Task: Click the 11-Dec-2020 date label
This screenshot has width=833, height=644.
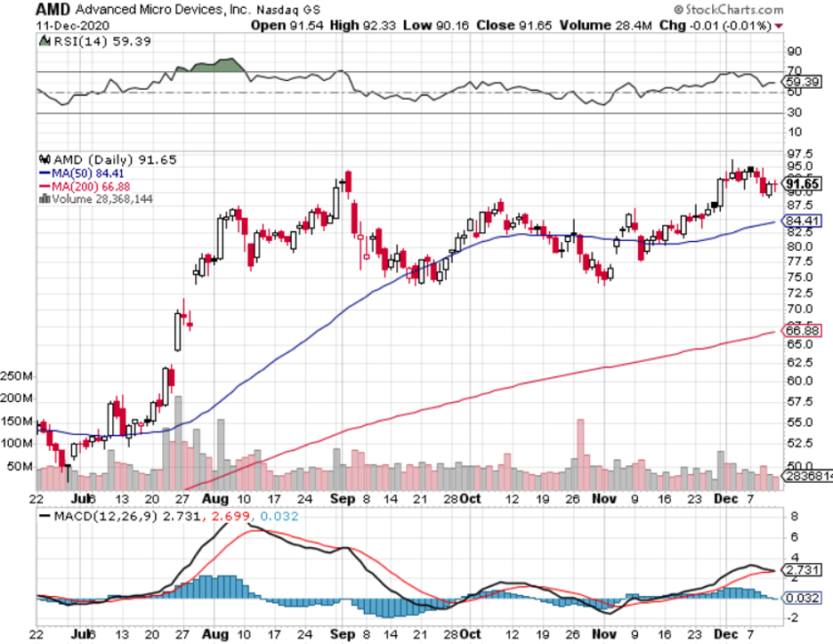Action: tap(73, 26)
